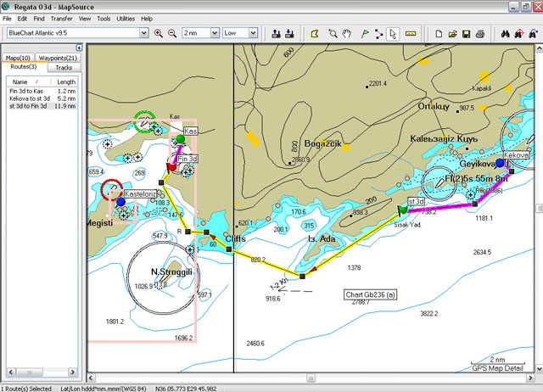Switch to the Tracks tab
The image size is (543, 392).
(64, 68)
